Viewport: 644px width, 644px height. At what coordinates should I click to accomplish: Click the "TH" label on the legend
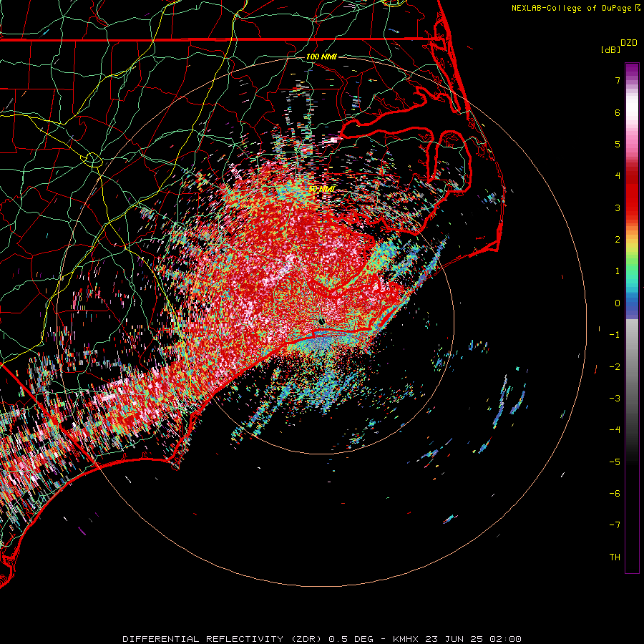coord(615,557)
